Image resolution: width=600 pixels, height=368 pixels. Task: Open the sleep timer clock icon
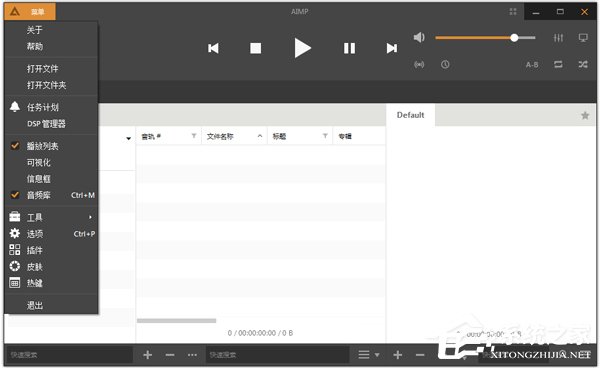(445, 65)
